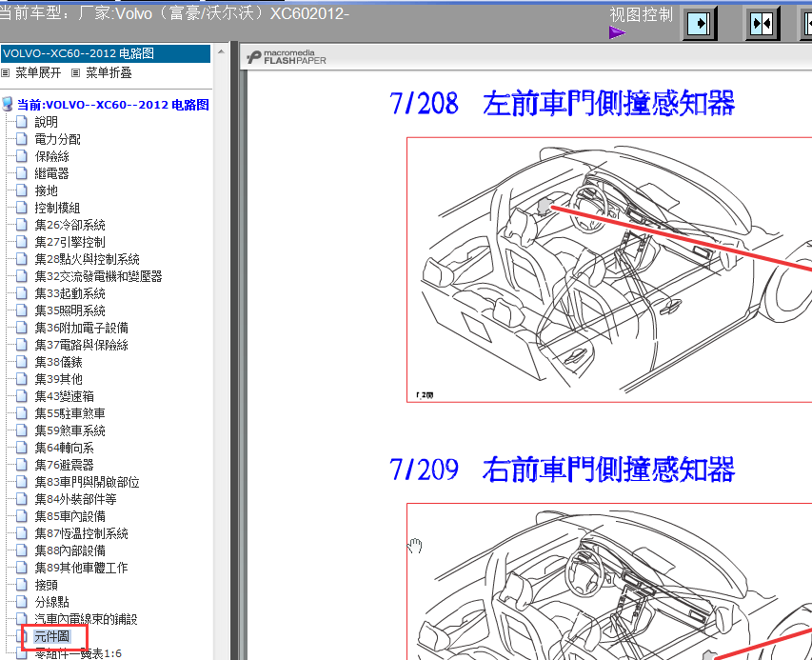Open 集85車內設備 in the tree
The width and height of the screenshot is (812, 660).
69,516
